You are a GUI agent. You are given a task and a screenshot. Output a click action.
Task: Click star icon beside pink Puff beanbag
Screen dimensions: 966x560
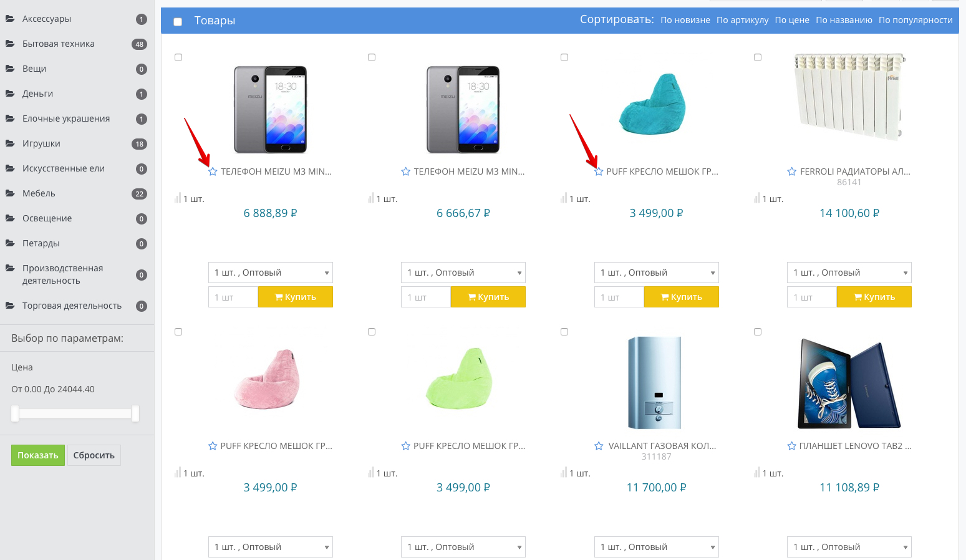pos(213,446)
